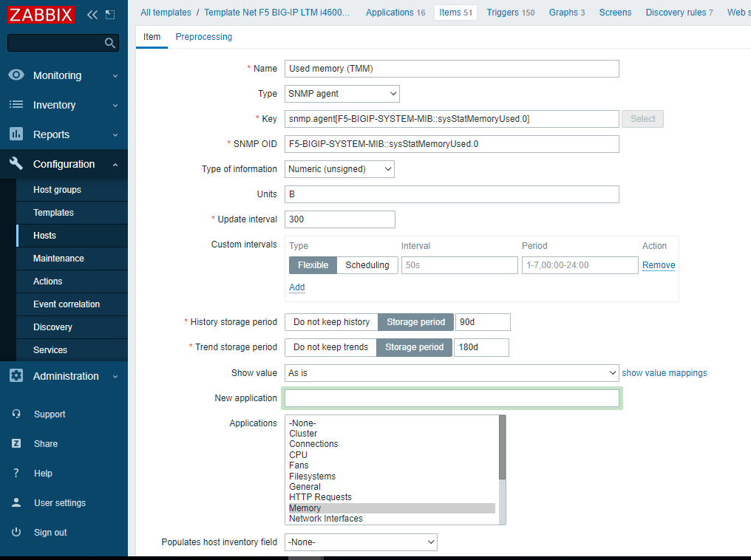Open Items 51 tab
751x560 pixels.
pyautogui.click(x=455, y=13)
